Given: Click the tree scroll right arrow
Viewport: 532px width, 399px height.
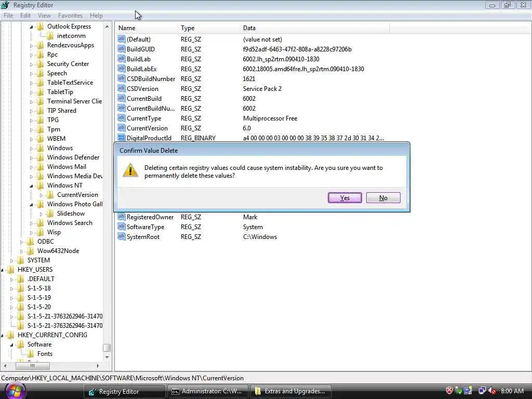Looking at the screenshot, I should pos(98,366).
